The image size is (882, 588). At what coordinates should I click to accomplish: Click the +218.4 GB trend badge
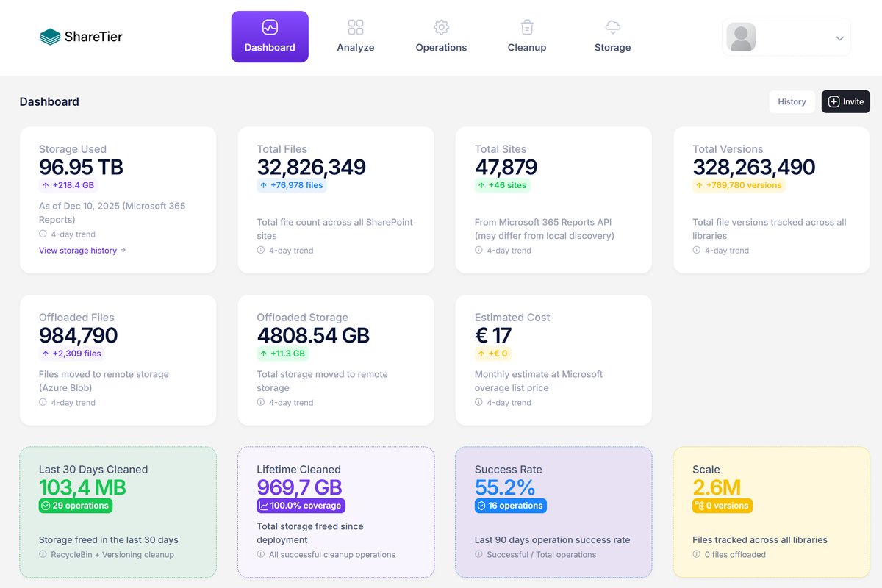(x=68, y=185)
